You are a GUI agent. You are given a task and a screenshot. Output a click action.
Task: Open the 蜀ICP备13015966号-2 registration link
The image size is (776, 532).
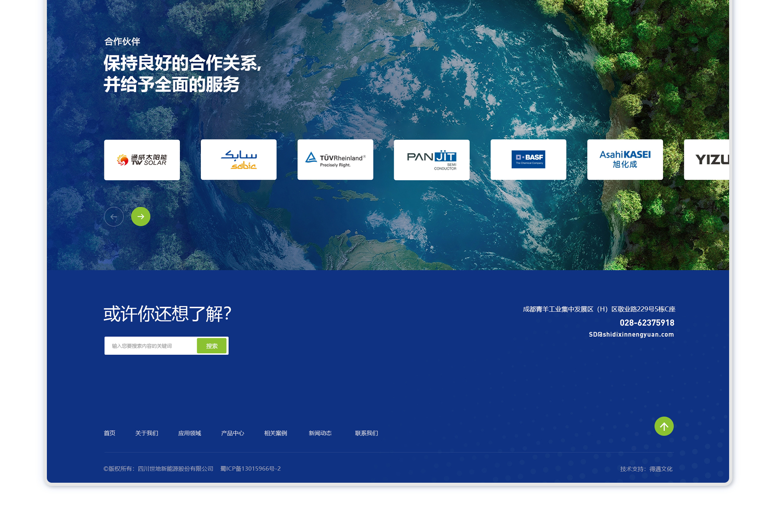pyautogui.click(x=251, y=469)
